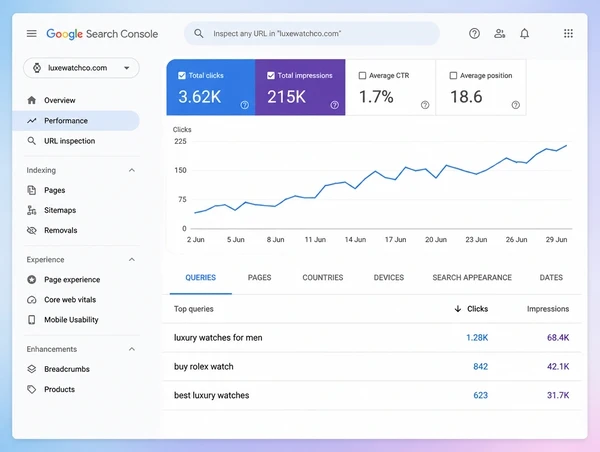Click the Pages document icon
The image size is (600, 452).
click(x=32, y=190)
